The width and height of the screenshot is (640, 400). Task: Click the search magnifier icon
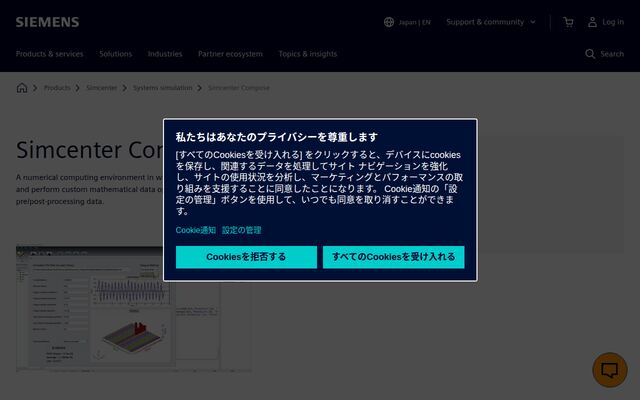[590, 54]
